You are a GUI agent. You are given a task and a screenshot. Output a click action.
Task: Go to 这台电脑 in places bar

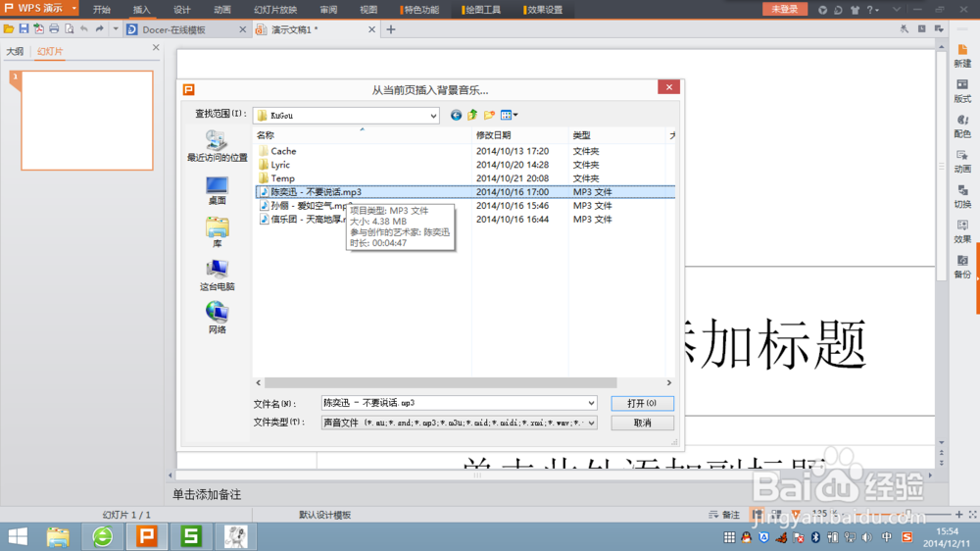click(x=217, y=275)
